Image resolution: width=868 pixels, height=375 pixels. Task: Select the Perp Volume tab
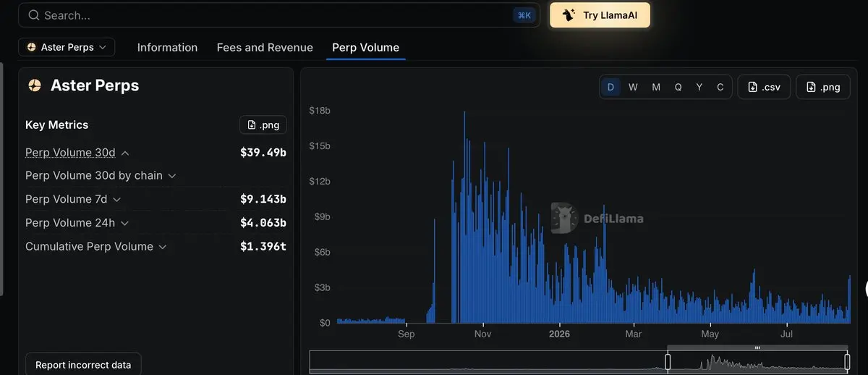point(365,47)
